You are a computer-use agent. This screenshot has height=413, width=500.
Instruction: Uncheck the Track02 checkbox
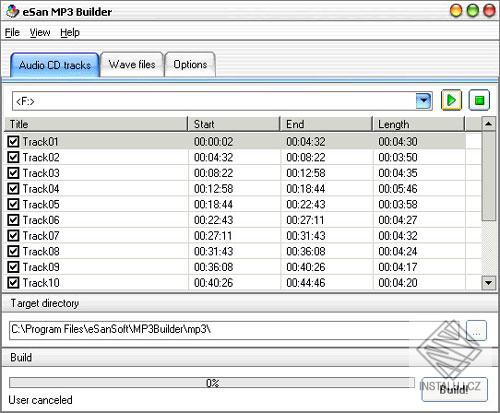pos(13,157)
